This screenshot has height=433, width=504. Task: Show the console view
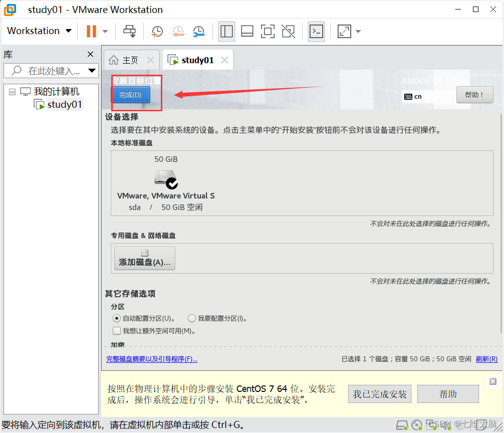[x=316, y=31]
